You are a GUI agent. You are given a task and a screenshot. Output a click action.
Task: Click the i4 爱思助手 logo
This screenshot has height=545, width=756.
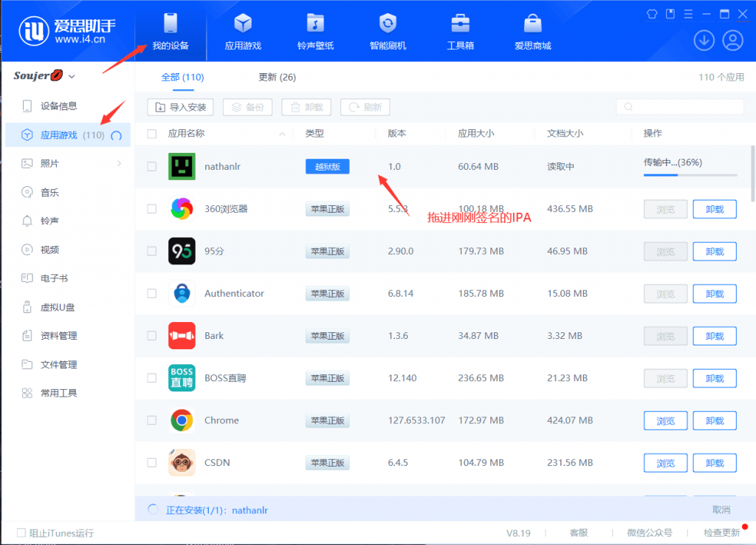pos(67,31)
